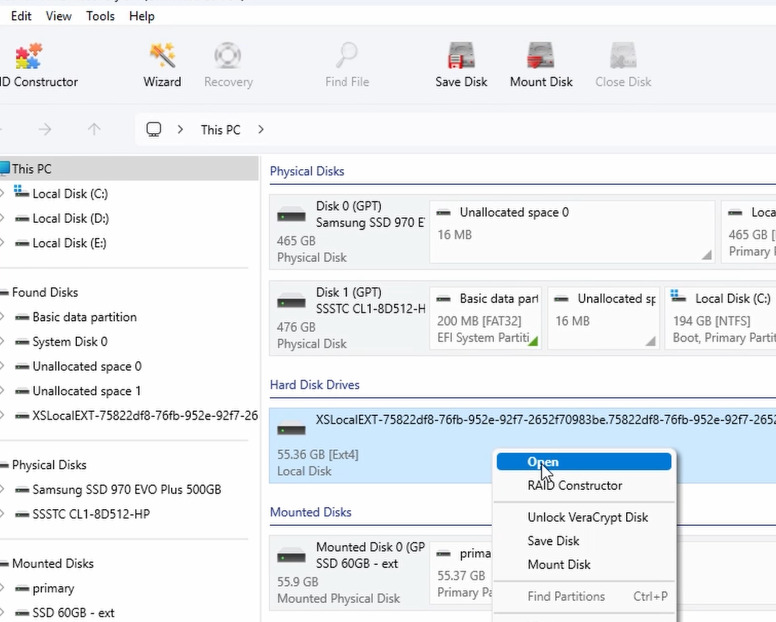The height and width of the screenshot is (622, 776).
Task: Open the RAID Constructor toolbar icon
Action: (29, 56)
